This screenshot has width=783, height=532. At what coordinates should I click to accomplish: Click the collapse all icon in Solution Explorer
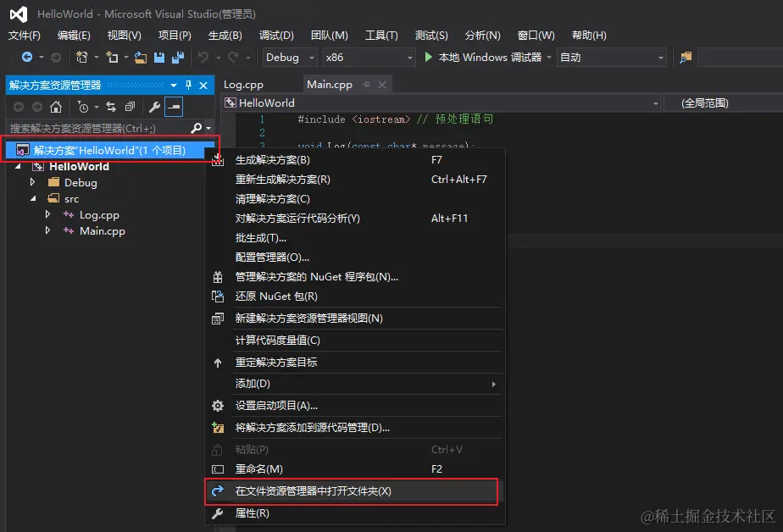coord(130,107)
